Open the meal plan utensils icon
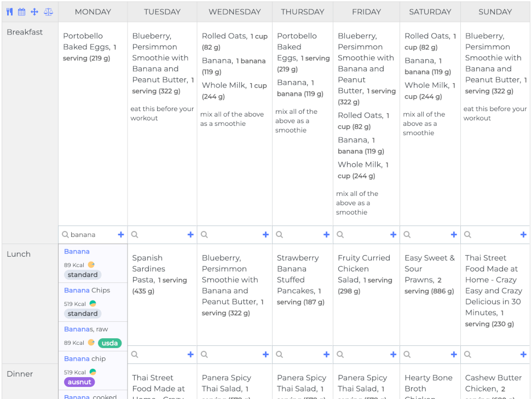The image size is (532, 399). (x=10, y=12)
